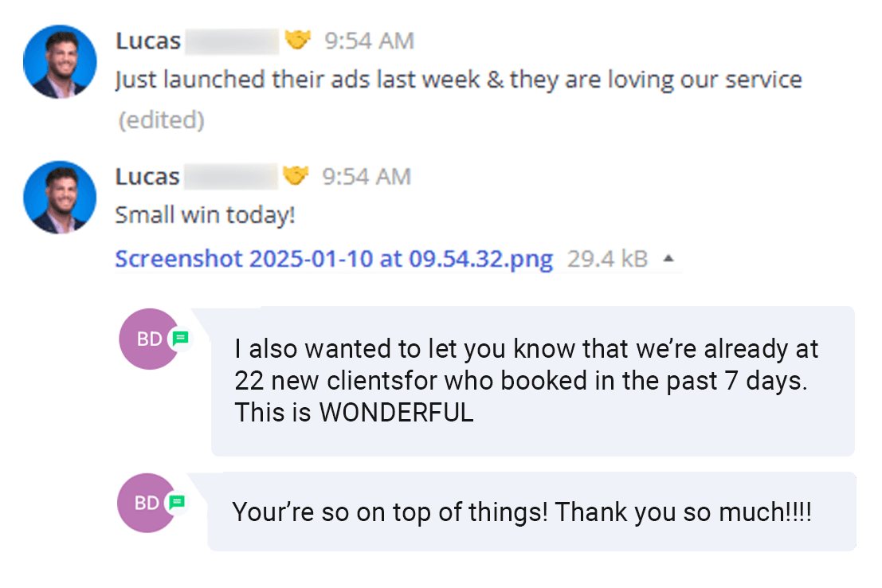Click green chat badge on first BD avatar
Screen dimensions: 882x588
(x=180, y=338)
